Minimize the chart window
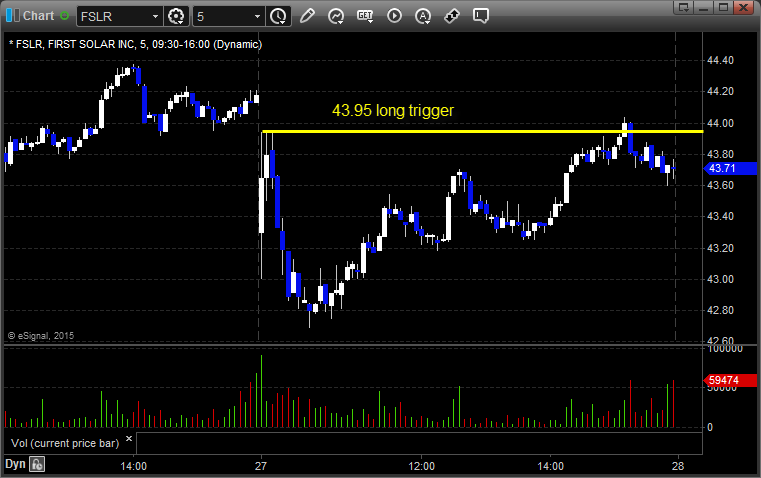761x478 pixels. tap(703, 7)
